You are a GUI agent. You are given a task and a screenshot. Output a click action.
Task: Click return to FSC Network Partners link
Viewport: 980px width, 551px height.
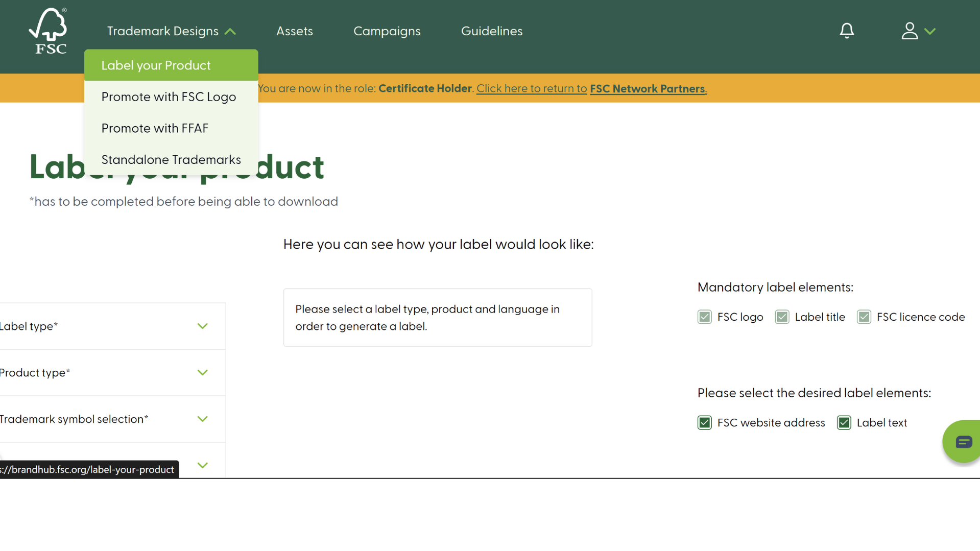coord(591,89)
